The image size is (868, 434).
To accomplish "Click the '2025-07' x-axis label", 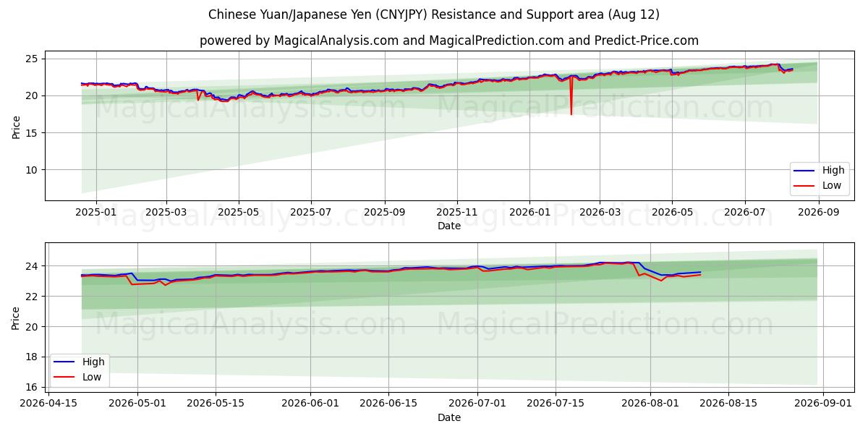I will point(311,212).
